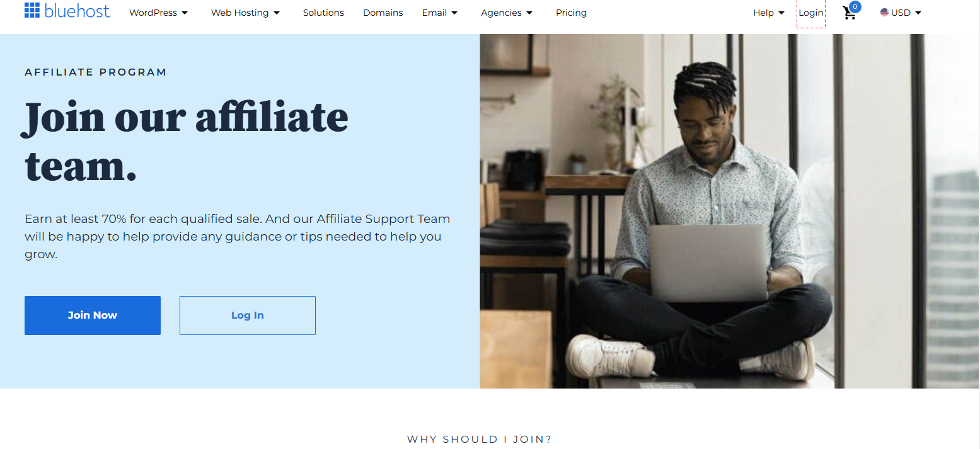Go to the Solutions menu item
Viewport: 980px width, 449px height.
323,13
